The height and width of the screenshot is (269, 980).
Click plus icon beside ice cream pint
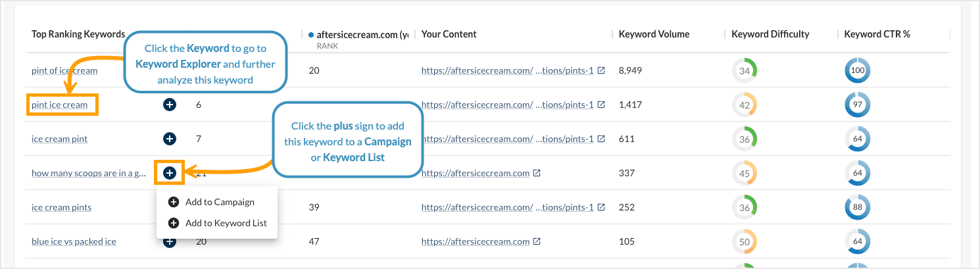[x=170, y=139]
